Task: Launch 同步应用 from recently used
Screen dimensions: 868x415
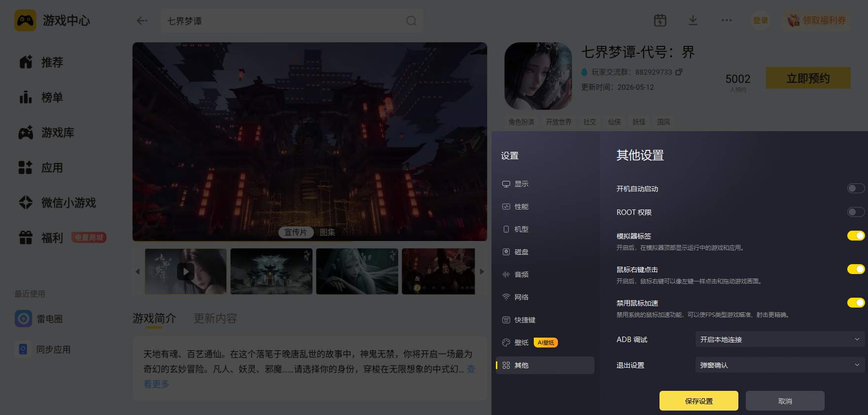Action: pyautogui.click(x=43, y=349)
